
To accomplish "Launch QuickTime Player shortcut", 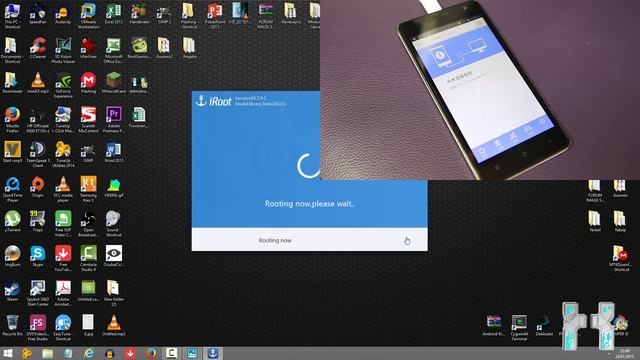I will tap(12, 190).
